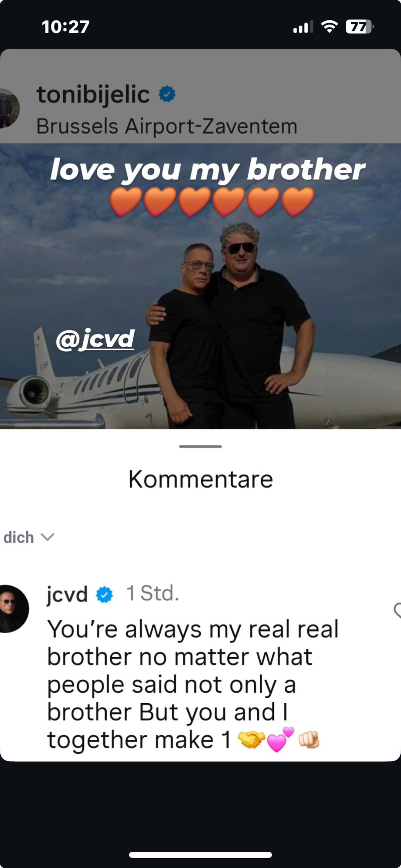The width and height of the screenshot is (401, 868).
Task: Open jcvd username in comments
Action: (x=68, y=594)
